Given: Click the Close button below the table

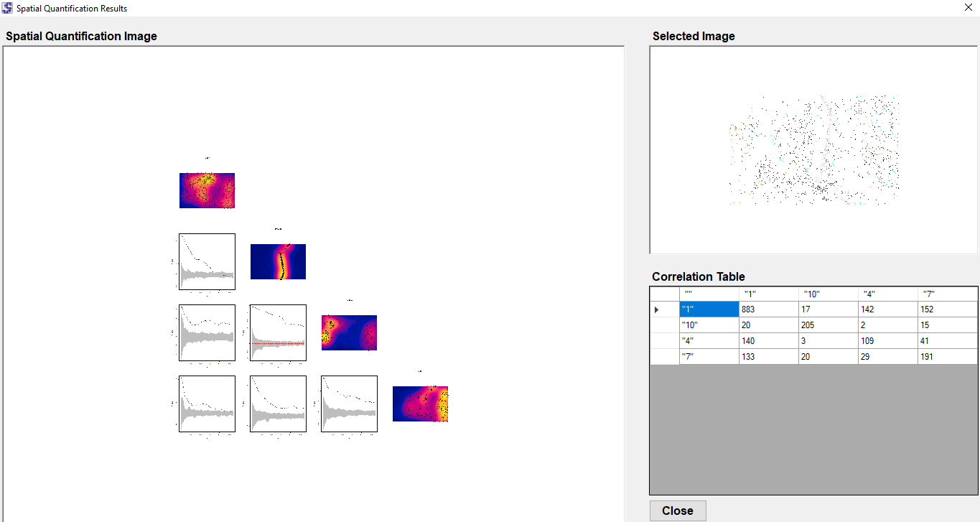Looking at the screenshot, I should [677, 511].
